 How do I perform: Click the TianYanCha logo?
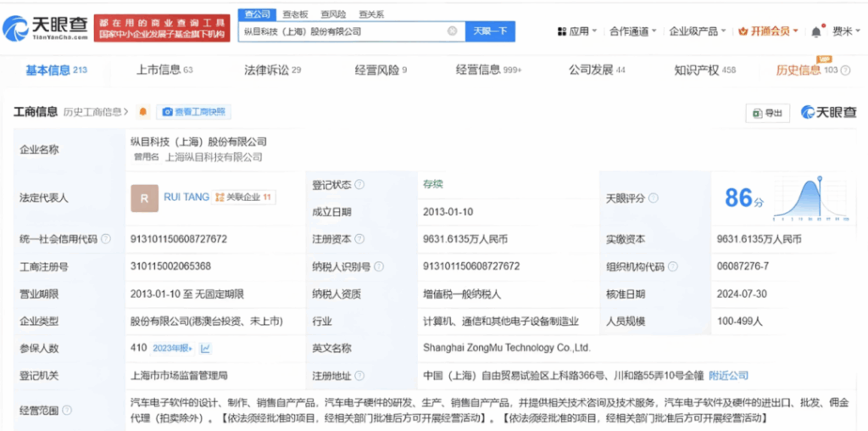47,29
